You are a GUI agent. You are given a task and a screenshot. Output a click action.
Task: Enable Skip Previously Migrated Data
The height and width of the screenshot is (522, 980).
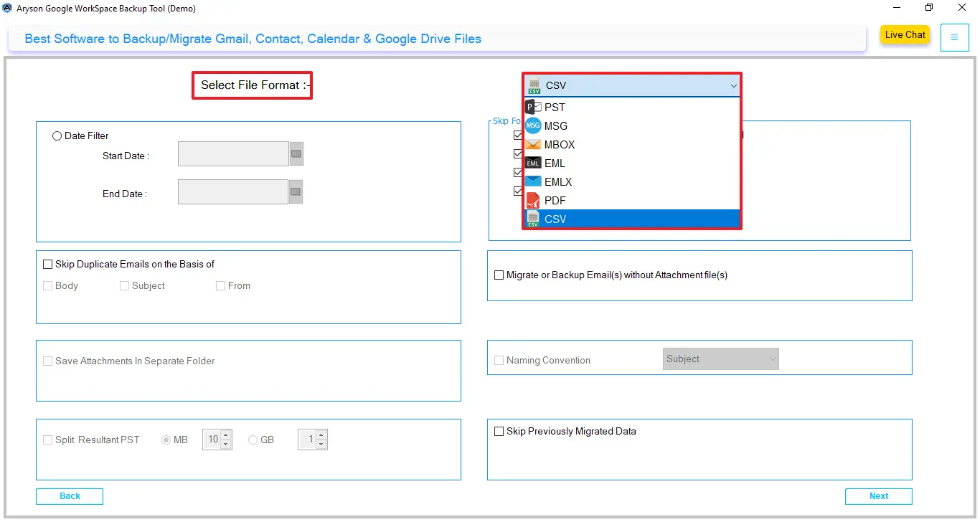(499, 431)
